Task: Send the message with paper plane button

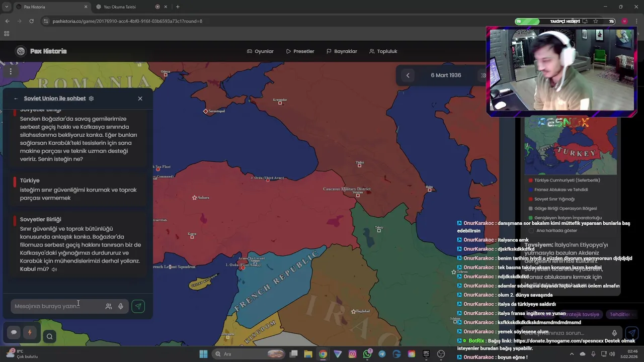Action: coord(138,306)
